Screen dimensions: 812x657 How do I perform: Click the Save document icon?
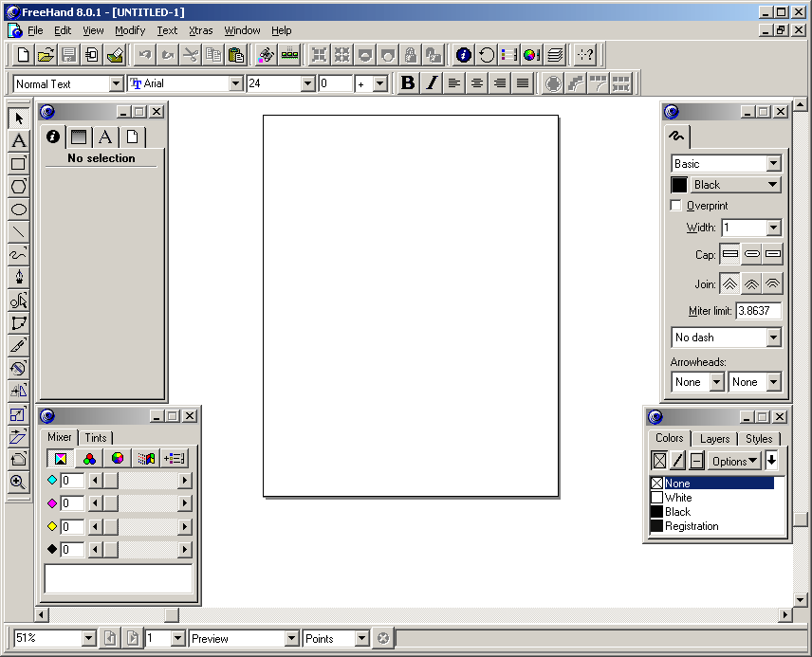click(68, 54)
